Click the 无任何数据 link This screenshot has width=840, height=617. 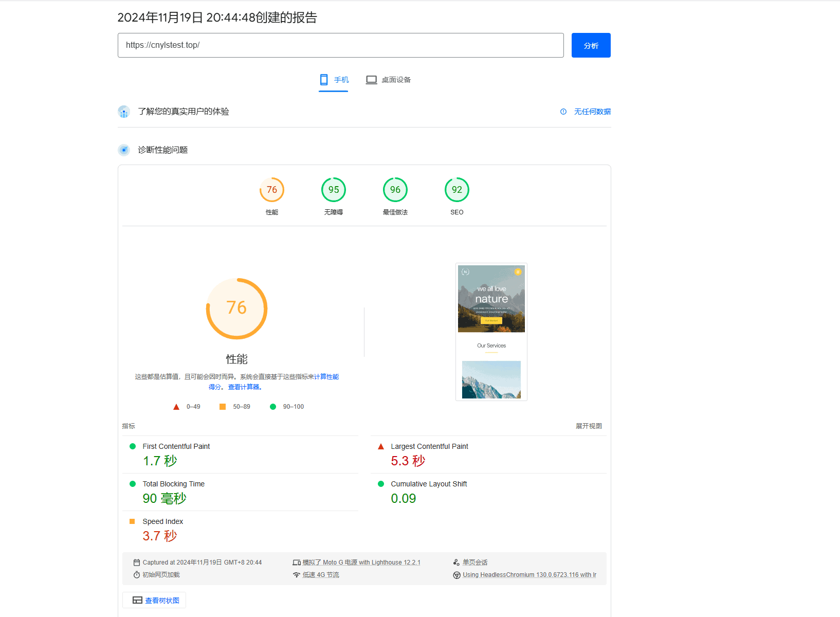[x=592, y=112]
